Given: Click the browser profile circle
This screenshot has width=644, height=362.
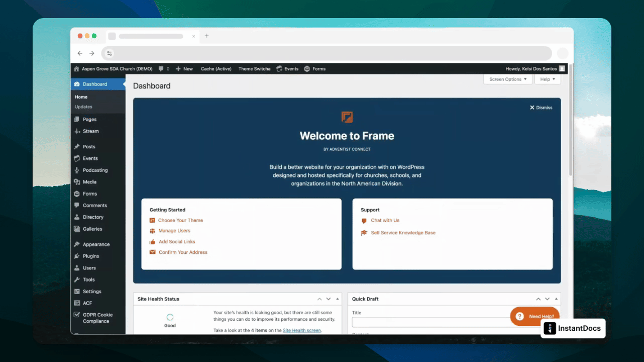Looking at the screenshot, I should pyautogui.click(x=563, y=53).
